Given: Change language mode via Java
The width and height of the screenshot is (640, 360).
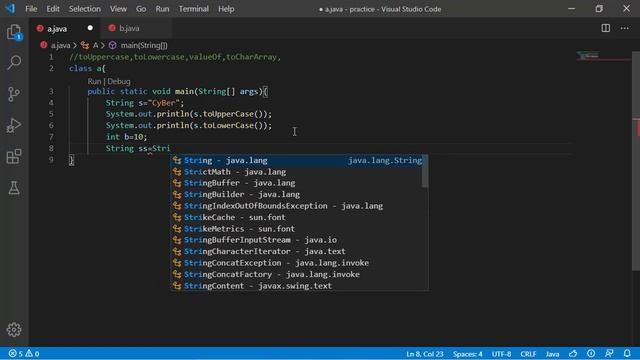Looking at the screenshot, I should (552, 353).
